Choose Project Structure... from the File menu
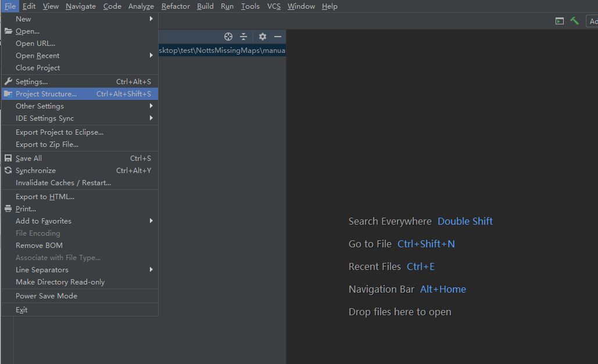The image size is (598, 364). coord(46,93)
